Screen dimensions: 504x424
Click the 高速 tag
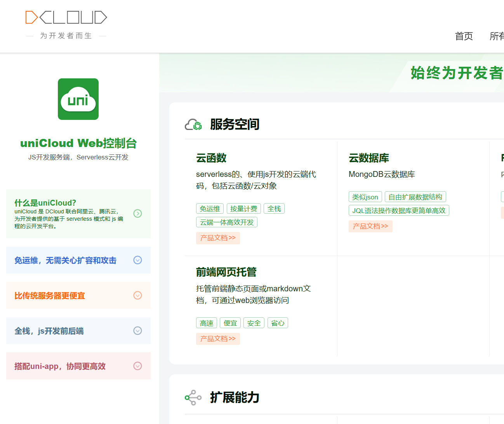point(207,323)
